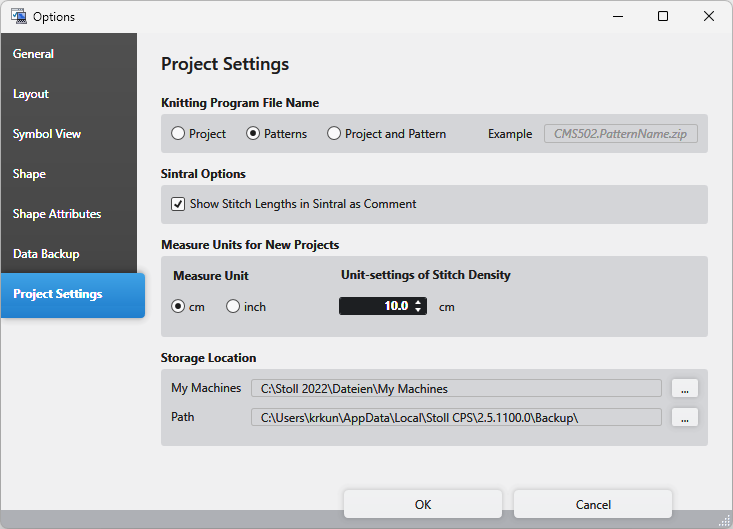Pick the Project and Pattern option
This screenshot has width=733, height=529.
point(334,134)
